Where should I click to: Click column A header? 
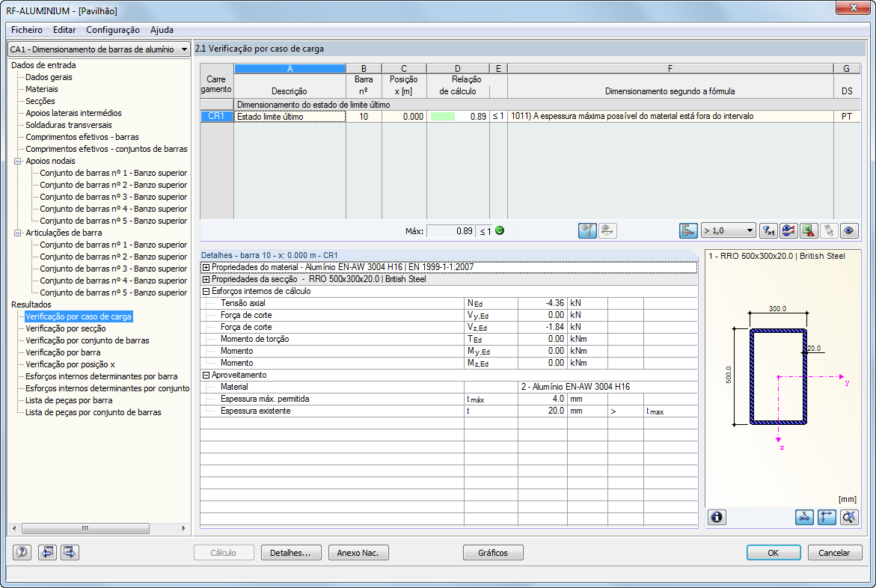[x=290, y=69]
